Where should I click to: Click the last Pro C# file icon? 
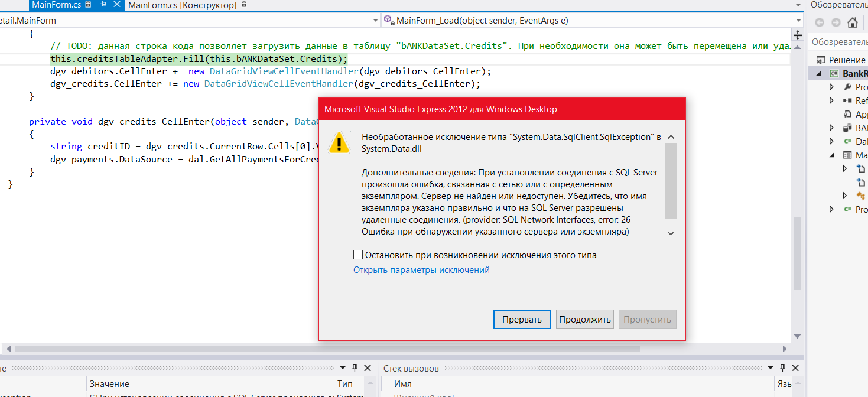coord(847,209)
